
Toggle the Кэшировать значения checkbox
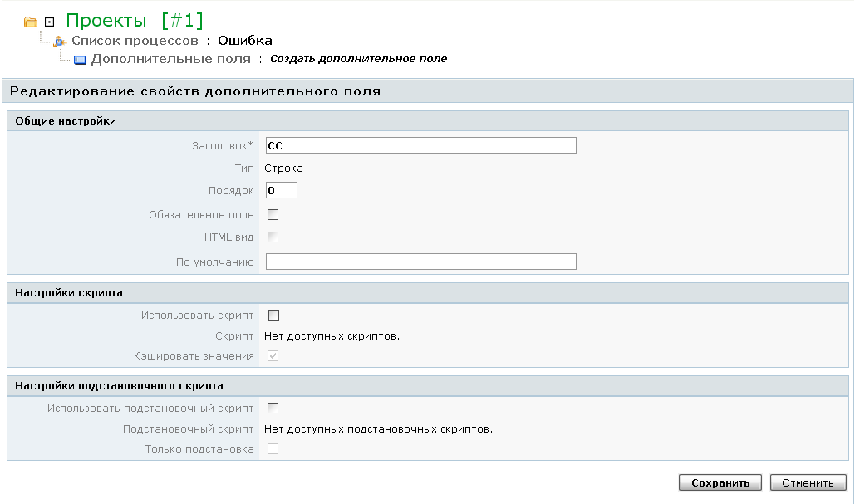(x=273, y=356)
